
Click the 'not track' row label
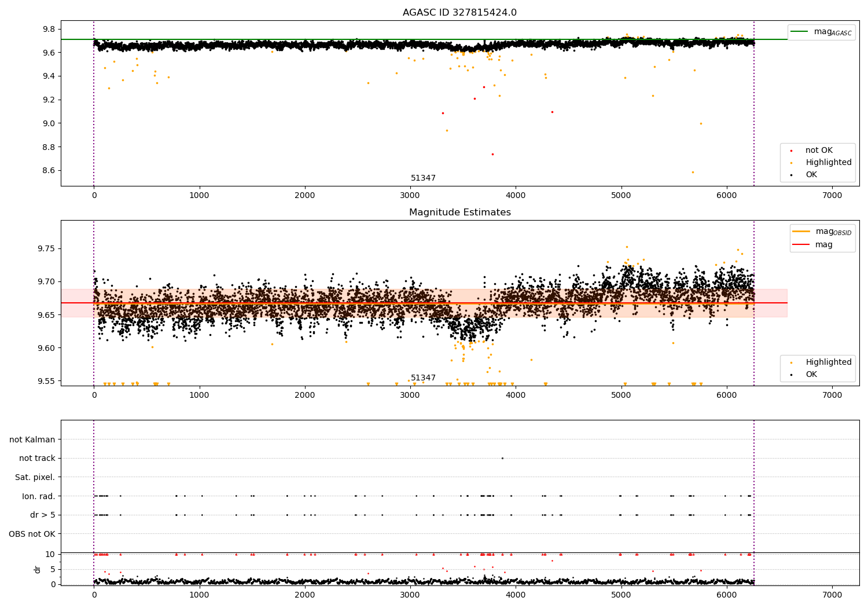[x=37, y=459]
